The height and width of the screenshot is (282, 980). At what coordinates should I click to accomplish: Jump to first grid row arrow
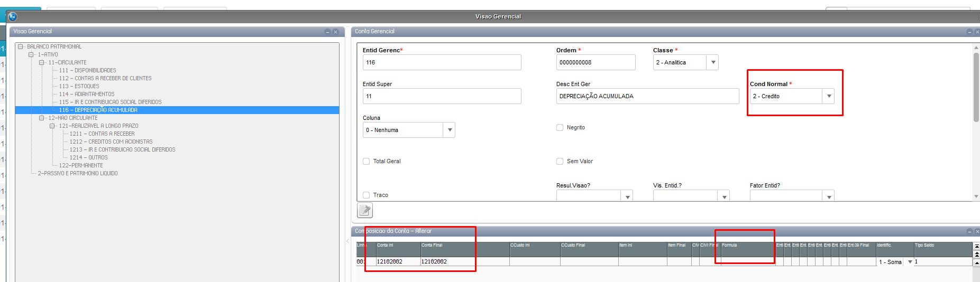pyautogui.click(x=976, y=246)
